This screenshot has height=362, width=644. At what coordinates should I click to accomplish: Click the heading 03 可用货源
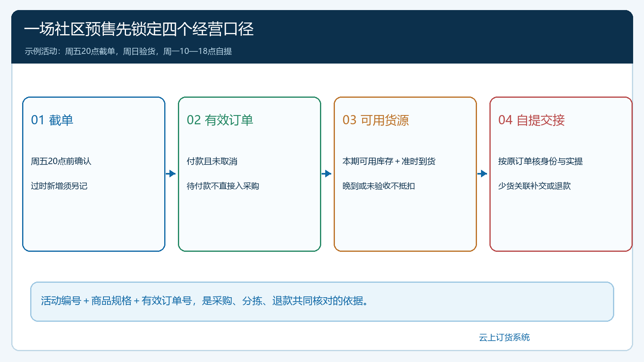pyautogui.click(x=376, y=120)
